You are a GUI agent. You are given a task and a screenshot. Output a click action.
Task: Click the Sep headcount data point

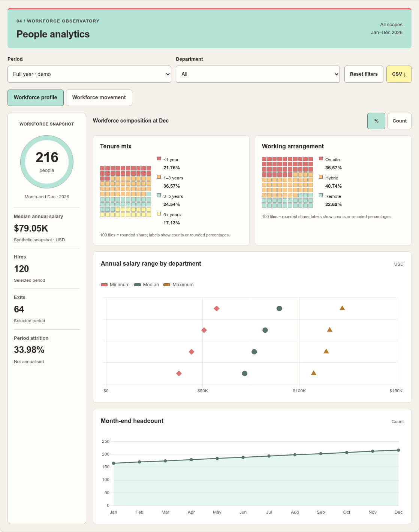click(x=321, y=454)
